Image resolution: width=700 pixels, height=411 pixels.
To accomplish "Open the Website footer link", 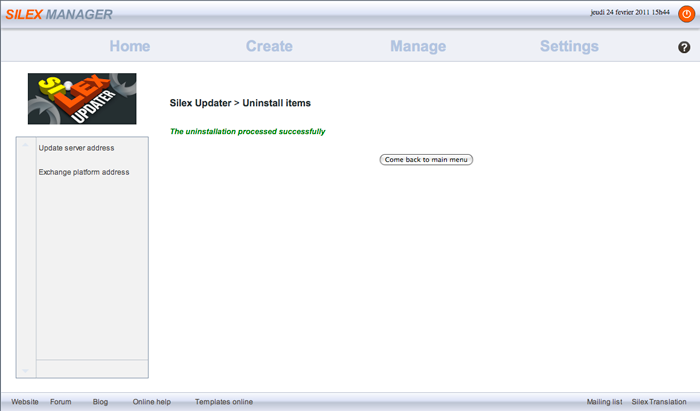I will (25, 402).
